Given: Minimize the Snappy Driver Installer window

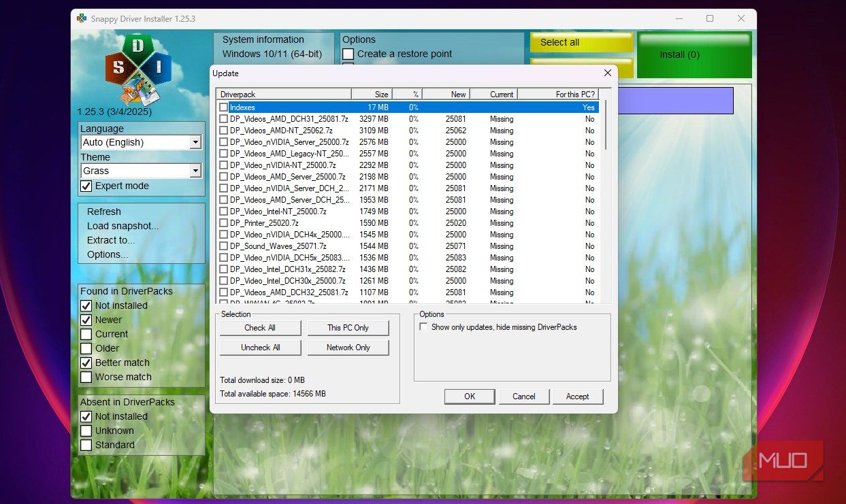Looking at the screenshot, I should 679,18.
